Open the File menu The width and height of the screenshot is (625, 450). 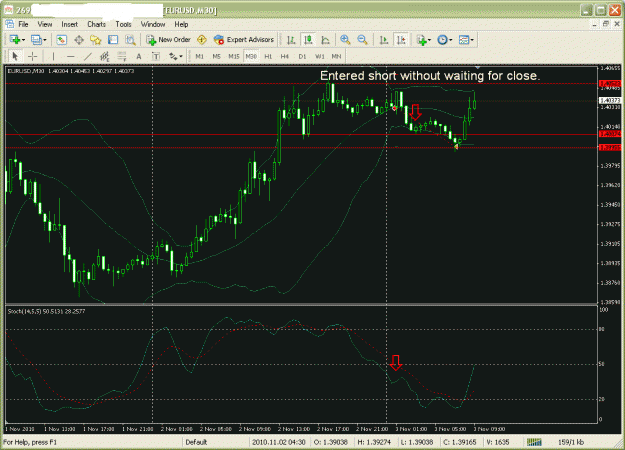click(24, 24)
